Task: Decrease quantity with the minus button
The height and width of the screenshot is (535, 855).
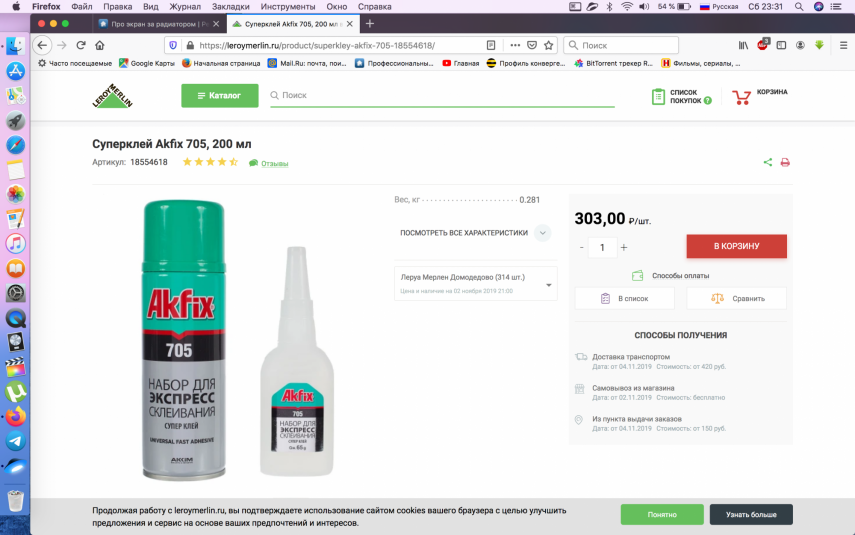Action: [581, 247]
